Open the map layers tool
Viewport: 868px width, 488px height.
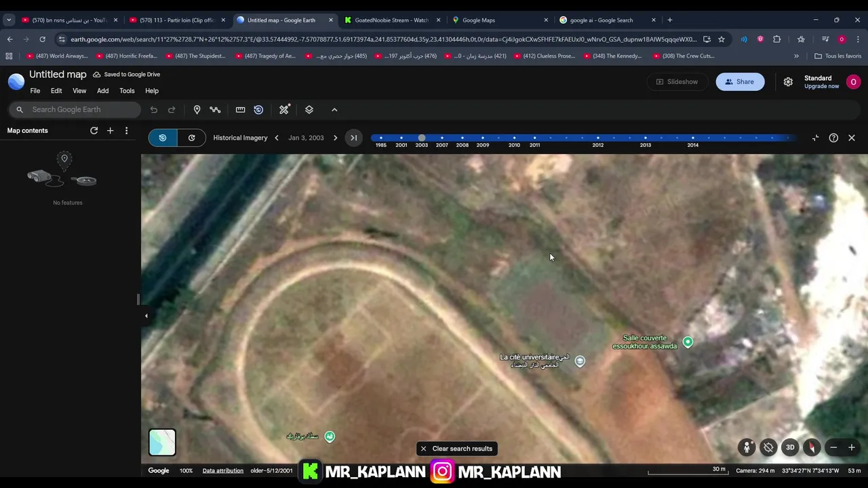309,110
